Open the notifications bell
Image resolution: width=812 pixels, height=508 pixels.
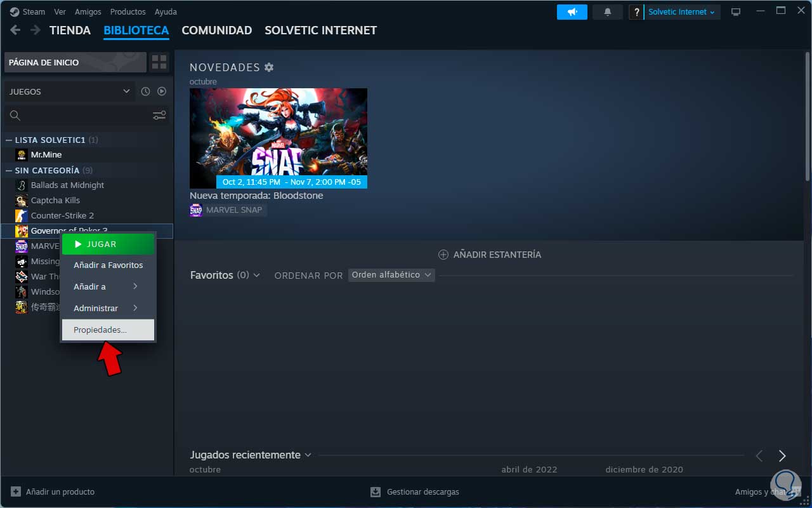[x=608, y=12]
